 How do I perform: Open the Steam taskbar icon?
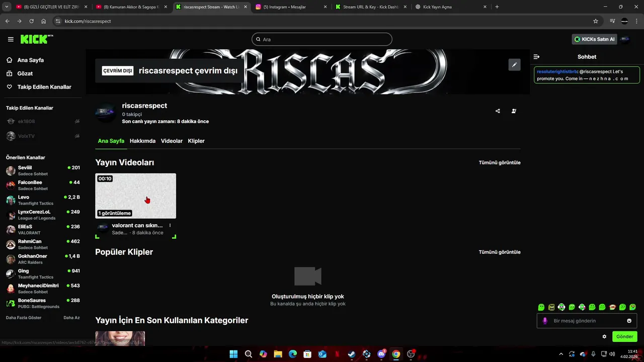[x=352, y=354]
